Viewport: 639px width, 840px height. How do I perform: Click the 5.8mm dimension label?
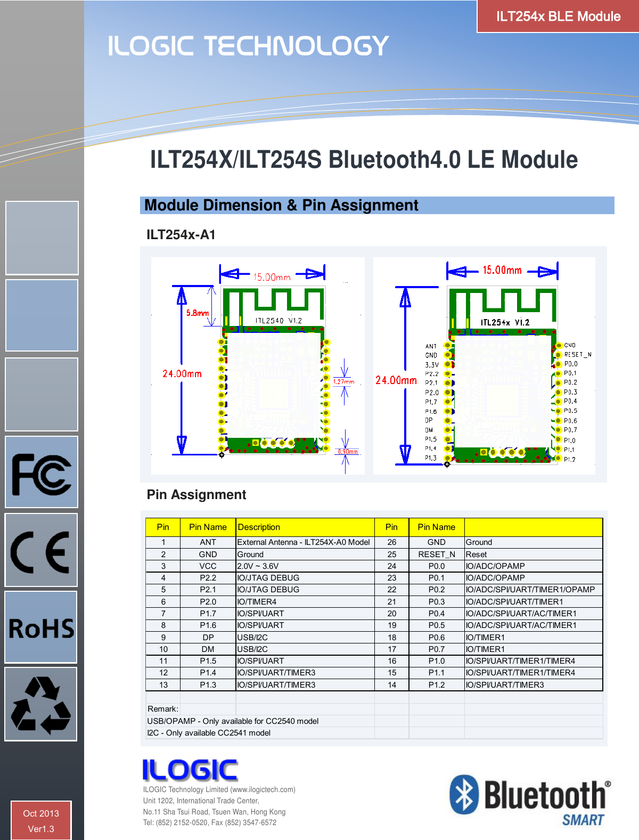tap(197, 313)
